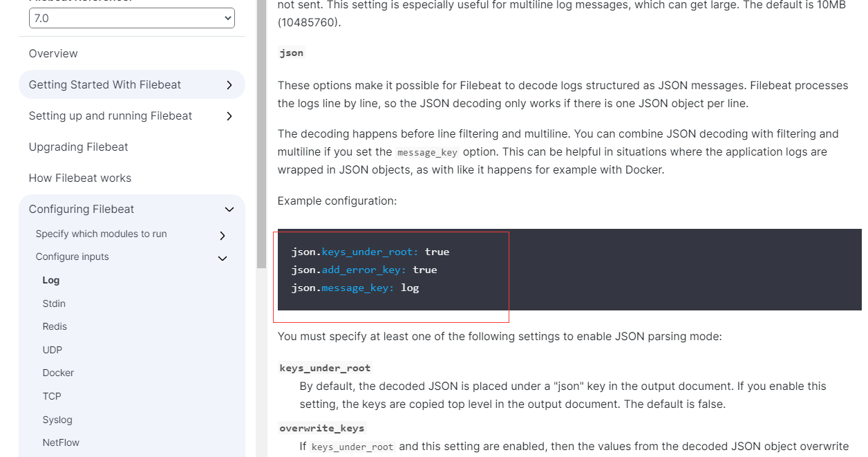Viewport: 868px width, 457px height.
Task: Click json.keys_under_root line in code block
Action: [370, 252]
